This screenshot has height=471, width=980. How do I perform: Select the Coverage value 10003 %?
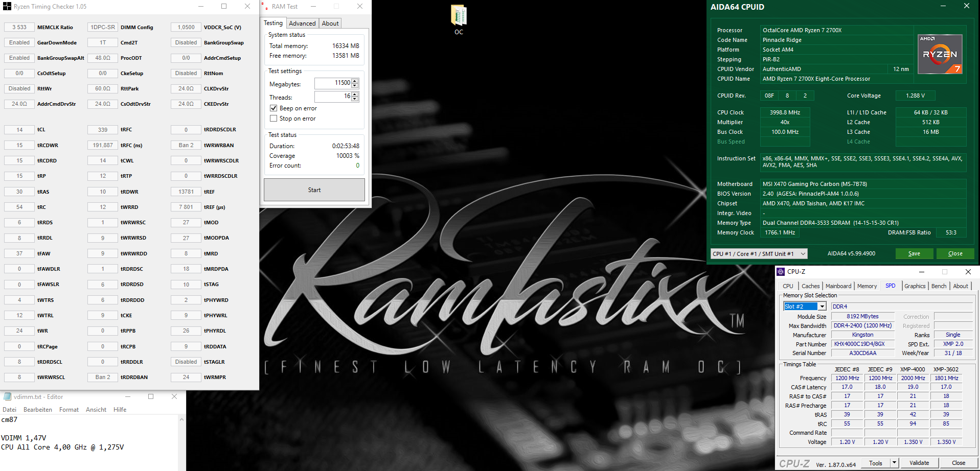[348, 156]
